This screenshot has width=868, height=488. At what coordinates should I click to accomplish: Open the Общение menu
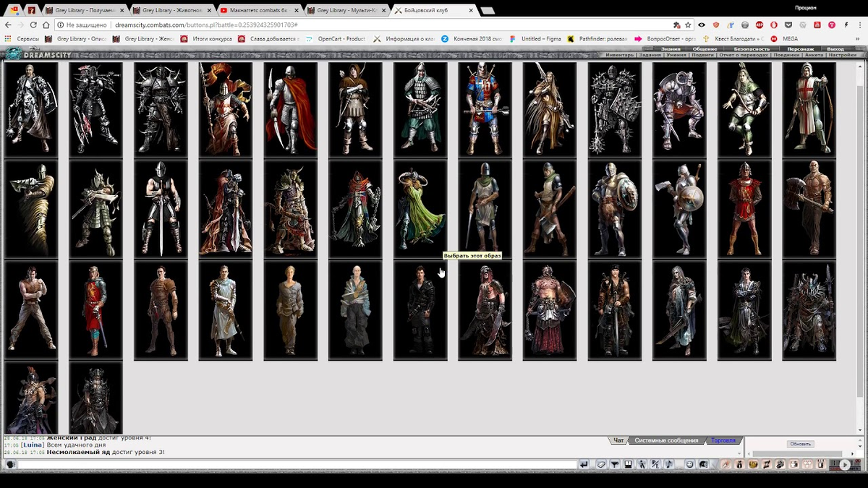(x=705, y=49)
